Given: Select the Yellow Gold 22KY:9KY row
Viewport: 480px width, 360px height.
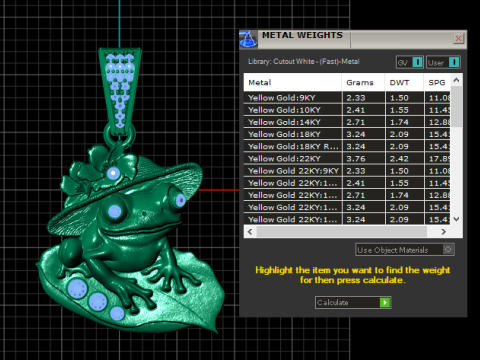Looking at the screenshot, I should [347, 171].
